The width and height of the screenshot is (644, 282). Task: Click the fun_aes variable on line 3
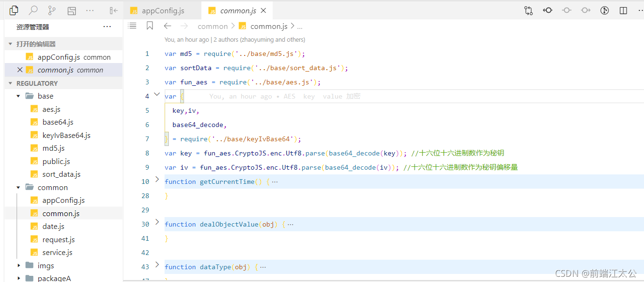[194, 82]
